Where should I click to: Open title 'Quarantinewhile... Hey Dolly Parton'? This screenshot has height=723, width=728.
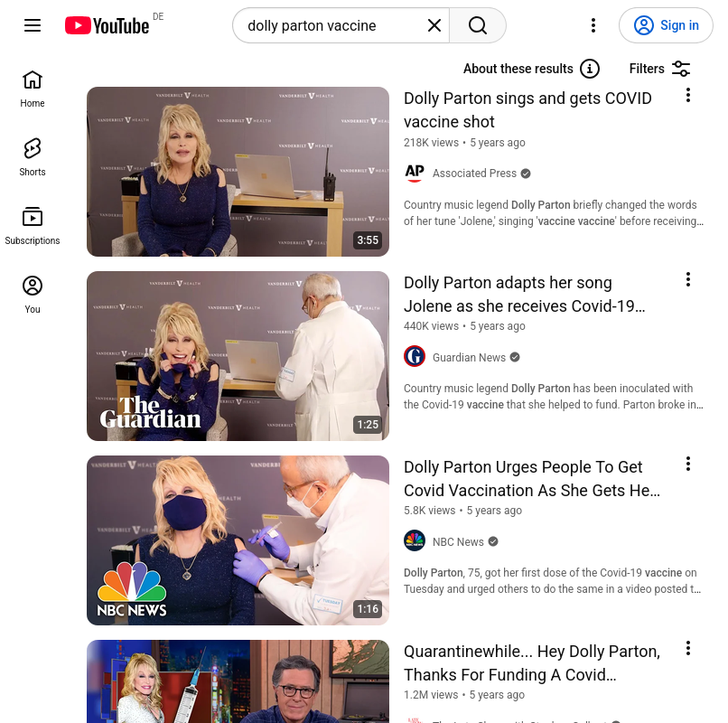[532, 663]
